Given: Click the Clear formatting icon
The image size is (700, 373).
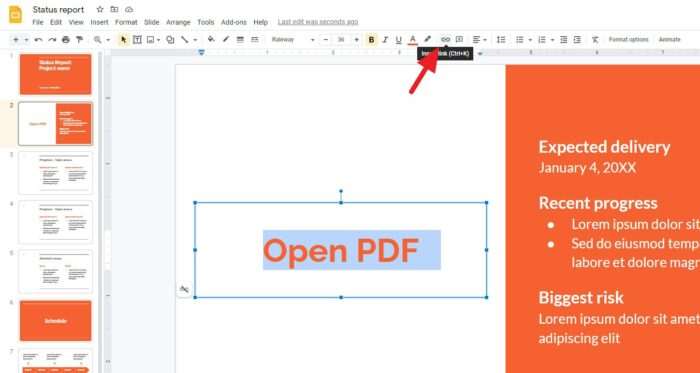Looking at the screenshot, I should pos(595,40).
